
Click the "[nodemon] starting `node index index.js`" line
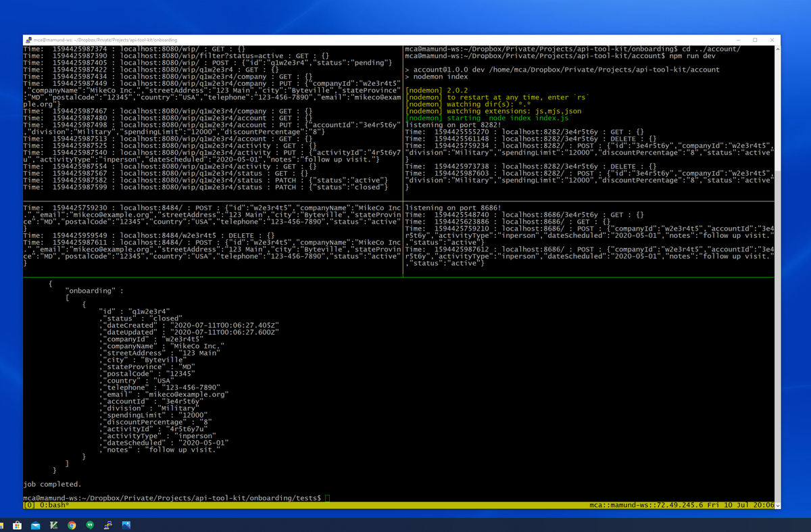489,118
